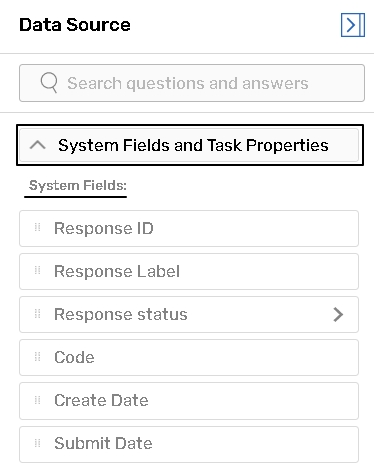Expand the Response status arrow
Image resolution: width=374 pixels, height=476 pixels.
click(x=338, y=314)
